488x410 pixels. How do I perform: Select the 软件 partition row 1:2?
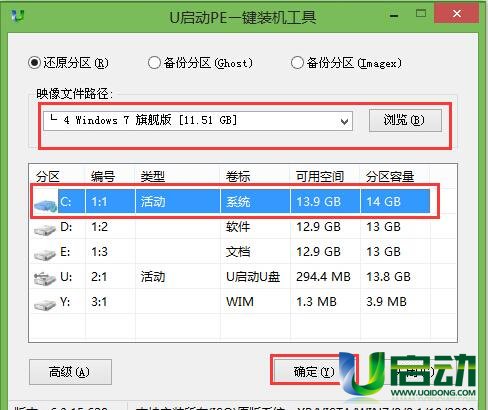click(x=230, y=227)
